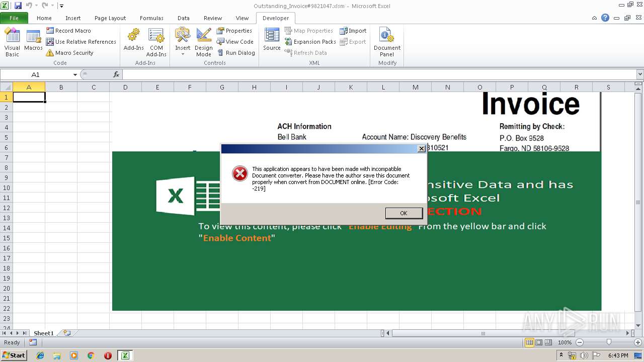Image resolution: width=644 pixels, height=362 pixels.
Task: Go to the last sheet tab
Action: pyautogui.click(x=25, y=333)
